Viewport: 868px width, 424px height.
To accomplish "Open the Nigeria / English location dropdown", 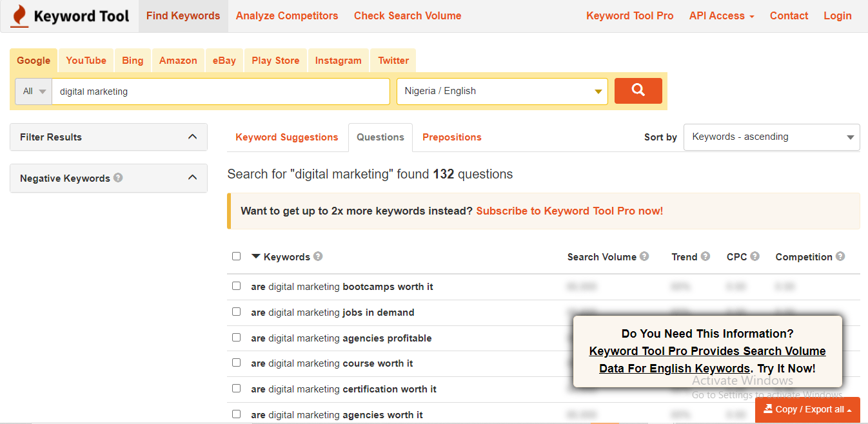I will pyautogui.click(x=502, y=92).
